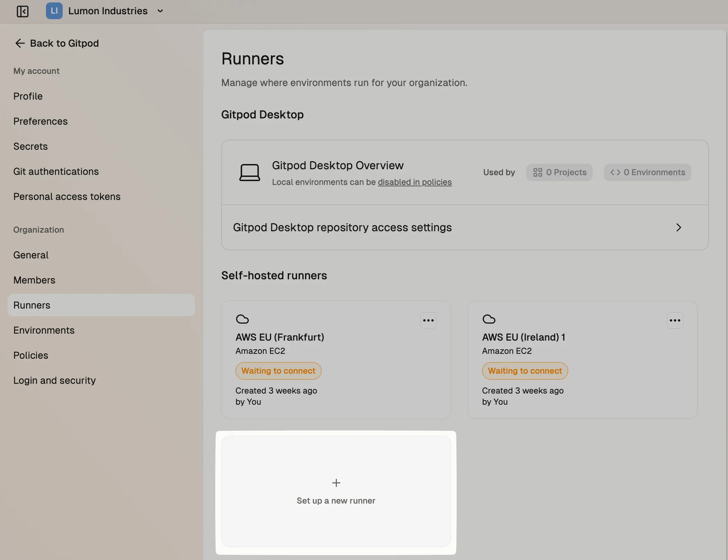Image resolution: width=728 pixels, height=560 pixels.
Task: Click the LI organization avatar
Action: (x=54, y=11)
